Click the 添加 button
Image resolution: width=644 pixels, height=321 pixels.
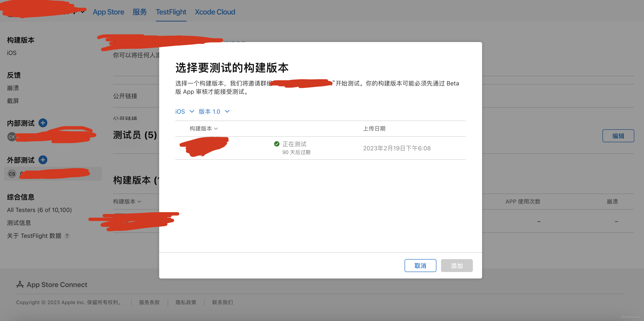pos(456,265)
